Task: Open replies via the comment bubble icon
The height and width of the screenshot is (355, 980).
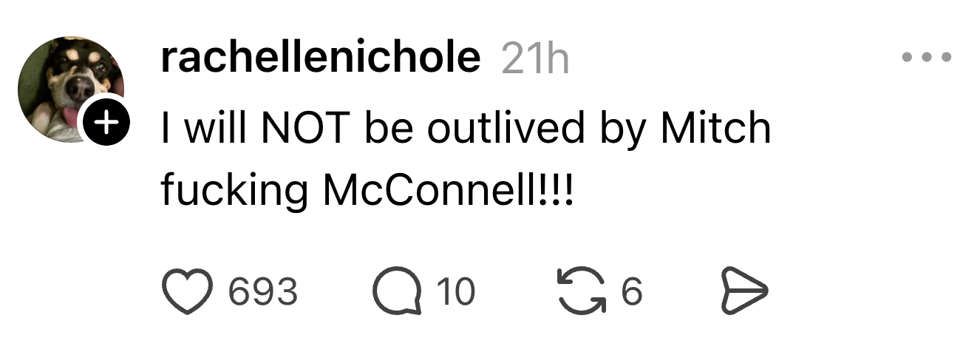Action: click(396, 292)
